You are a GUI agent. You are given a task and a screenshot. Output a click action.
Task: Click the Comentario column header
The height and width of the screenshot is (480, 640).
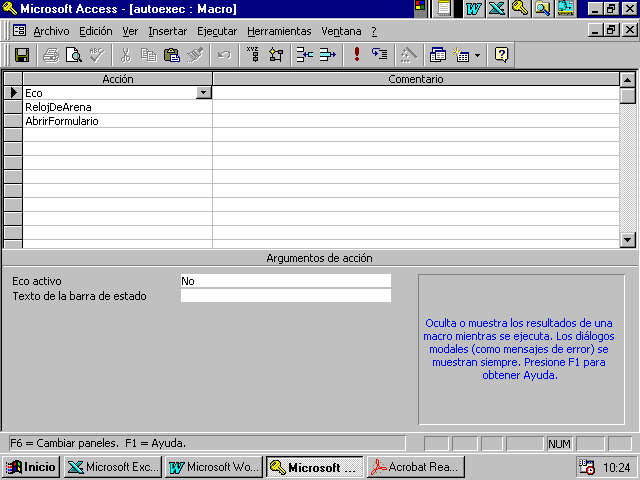click(x=416, y=79)
